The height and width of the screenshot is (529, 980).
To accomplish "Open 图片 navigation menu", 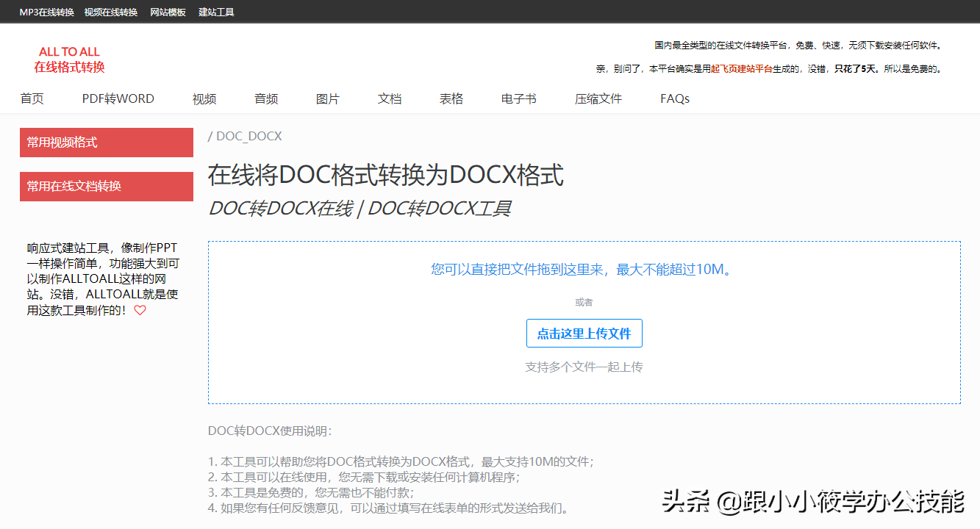I will tap(328, 98).
